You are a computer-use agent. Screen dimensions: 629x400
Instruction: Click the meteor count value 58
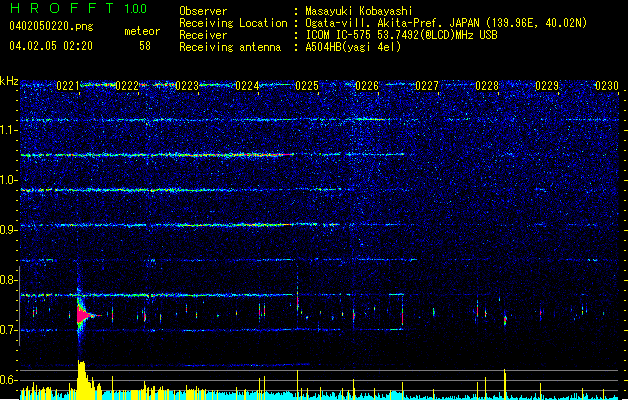pos(145,46)
